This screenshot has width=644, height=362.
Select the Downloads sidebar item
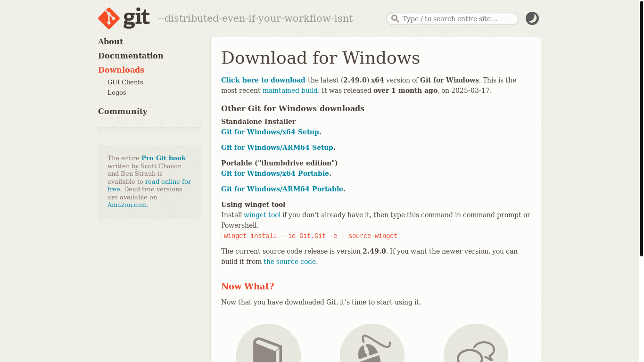[121, 70]
